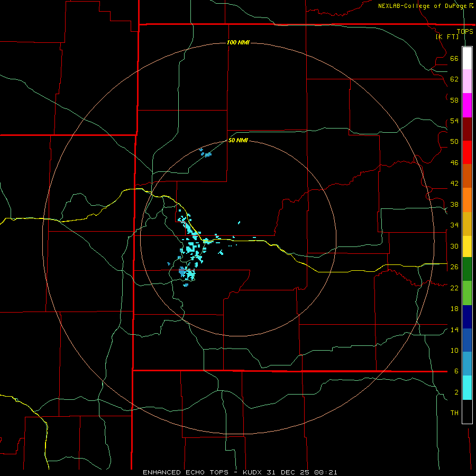Select legend value 62
Viewport: 476px width, 476px height.
coord(454,79)
